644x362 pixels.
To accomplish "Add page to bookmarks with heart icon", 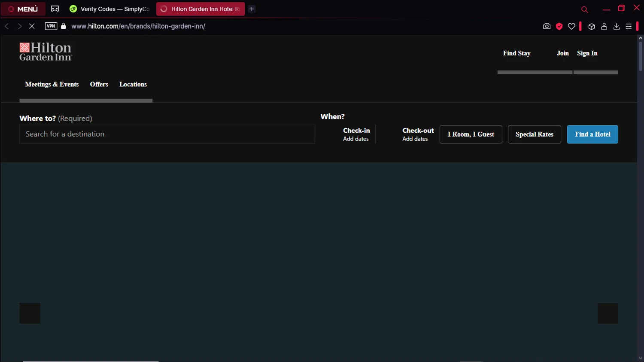I will click(x=571, y=27).
